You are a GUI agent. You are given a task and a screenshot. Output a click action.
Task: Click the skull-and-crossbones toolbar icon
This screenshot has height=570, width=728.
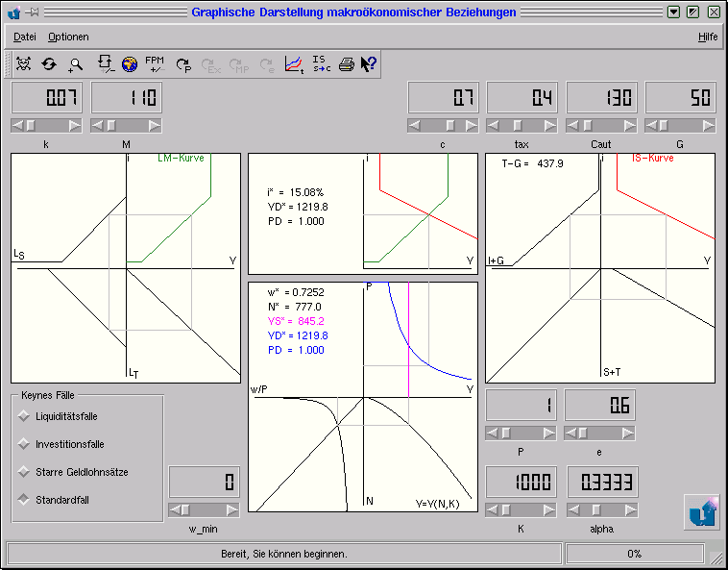pyautogui.click(x=24, y=63)
